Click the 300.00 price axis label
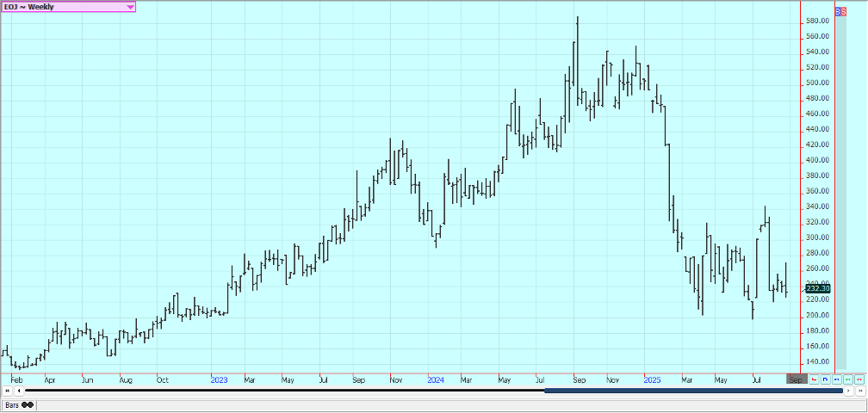This screenshot has height=413, width=868. [818, 237]
